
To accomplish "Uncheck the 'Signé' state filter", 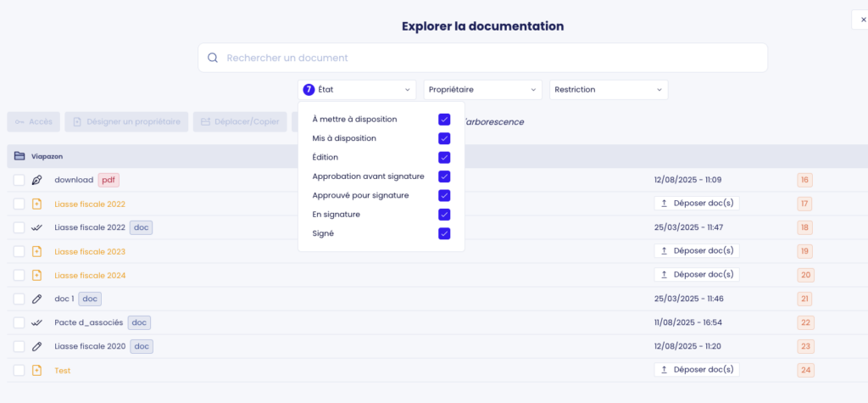I will [x=444, y=233].
